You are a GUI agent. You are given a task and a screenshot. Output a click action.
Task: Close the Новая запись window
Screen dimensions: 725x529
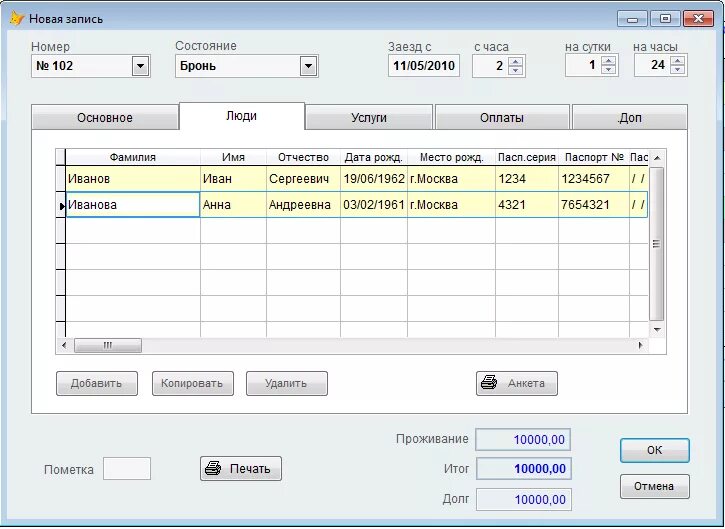coord(699,19)
